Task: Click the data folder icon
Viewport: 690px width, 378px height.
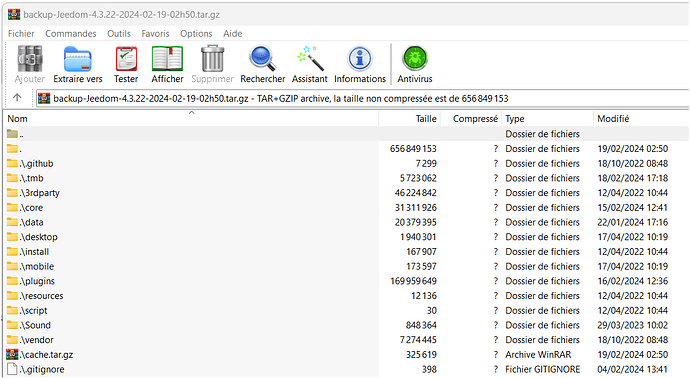Action: [12, 222]
